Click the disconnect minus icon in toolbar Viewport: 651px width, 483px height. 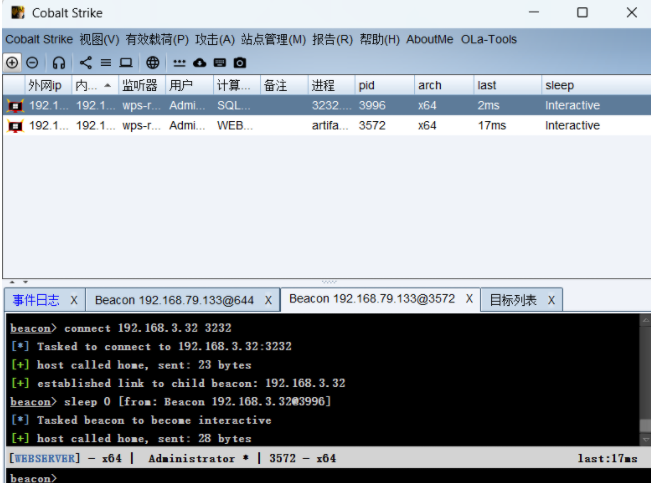(32, 63)
